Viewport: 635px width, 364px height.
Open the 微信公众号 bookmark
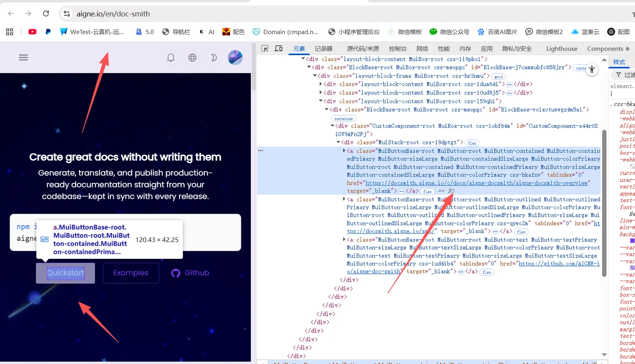point(449,32)
